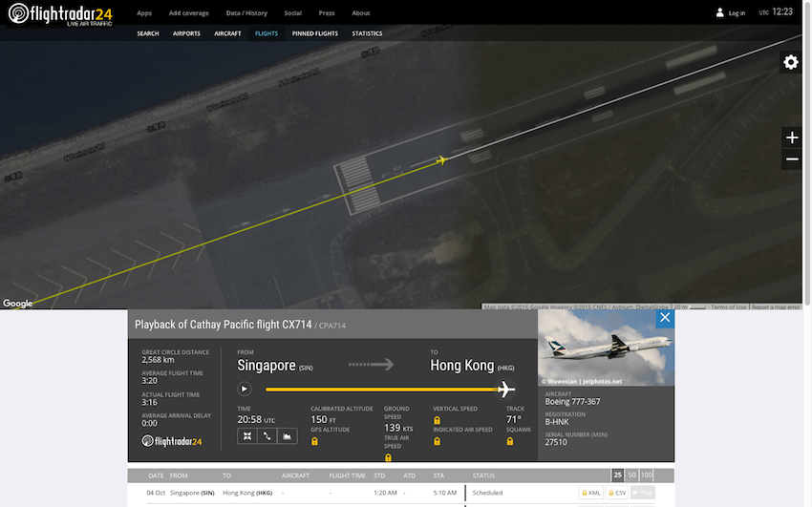The width and height of the screenshot is (812, 507).
Task: Click the 20:58 UTC playback time
Action: (x=256, y=419)
